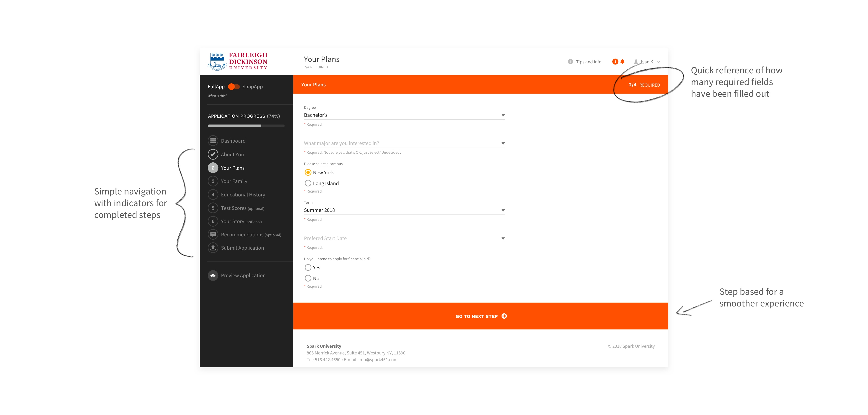Select the Long Island campus radio button

click(308, 183)
